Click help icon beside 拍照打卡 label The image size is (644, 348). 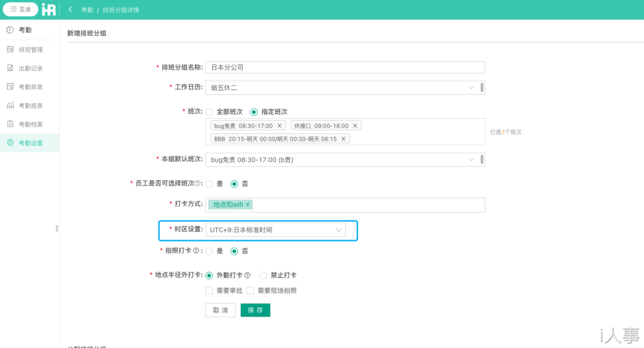[x=196, y=251]
